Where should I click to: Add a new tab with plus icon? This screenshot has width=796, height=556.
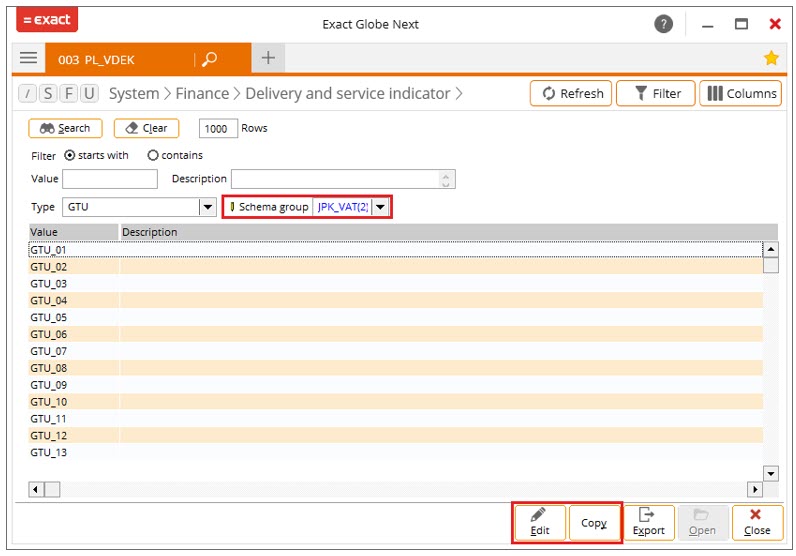(268, 58)
